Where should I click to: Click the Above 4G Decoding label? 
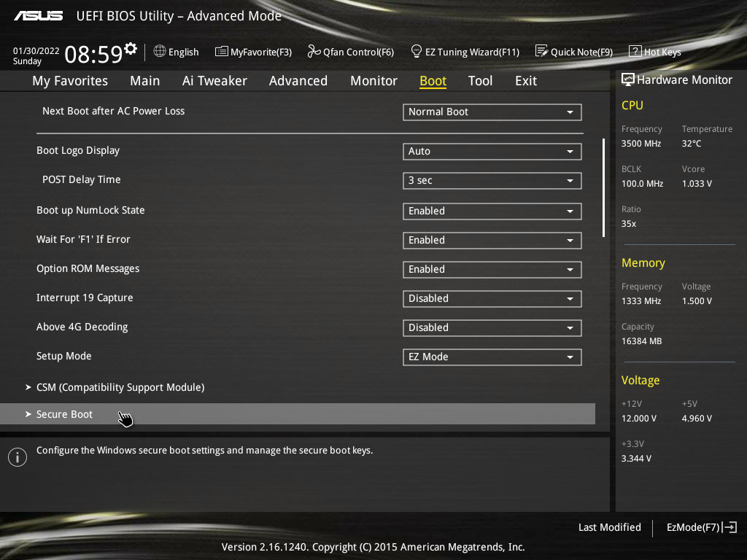[x=82, y=327]
